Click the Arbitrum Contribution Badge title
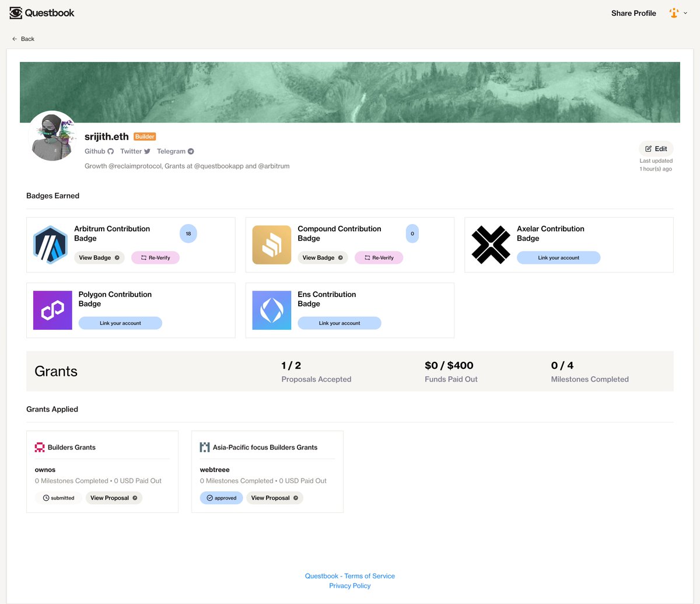 point(112,233)
